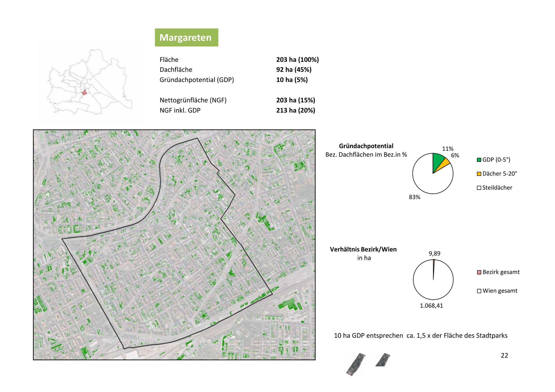Click the Verhältnis Bezirk/Wien heading

coord(363,249)
